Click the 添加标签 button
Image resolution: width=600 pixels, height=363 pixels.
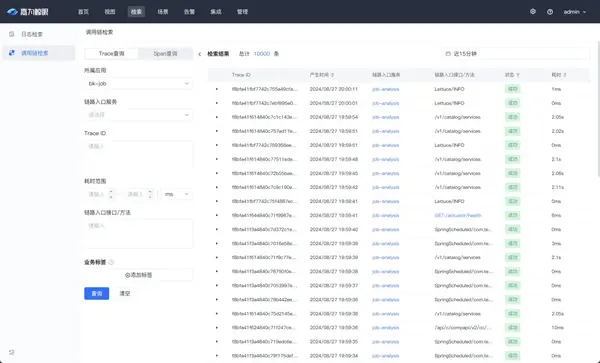pos(139,275)
